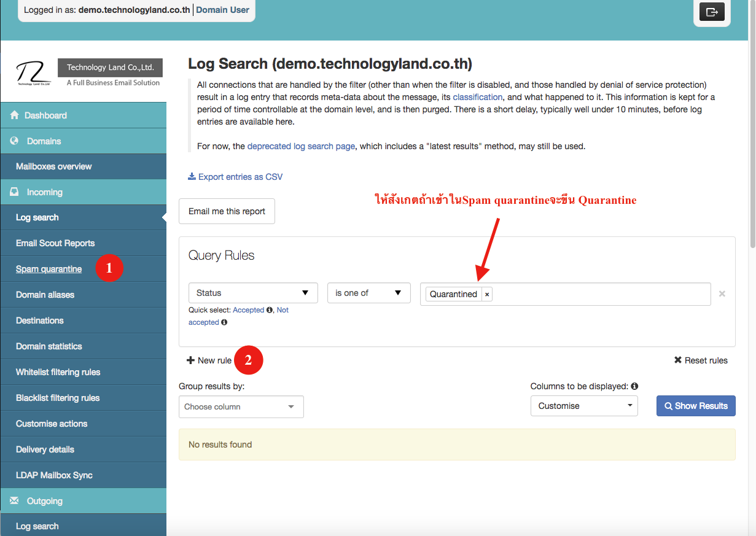
Task: Select Spam quarantine in the sidebar
Action: (x=49, y=268)
